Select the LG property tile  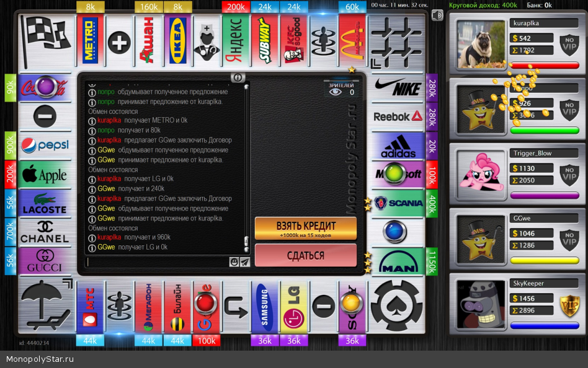click(294, 307)
